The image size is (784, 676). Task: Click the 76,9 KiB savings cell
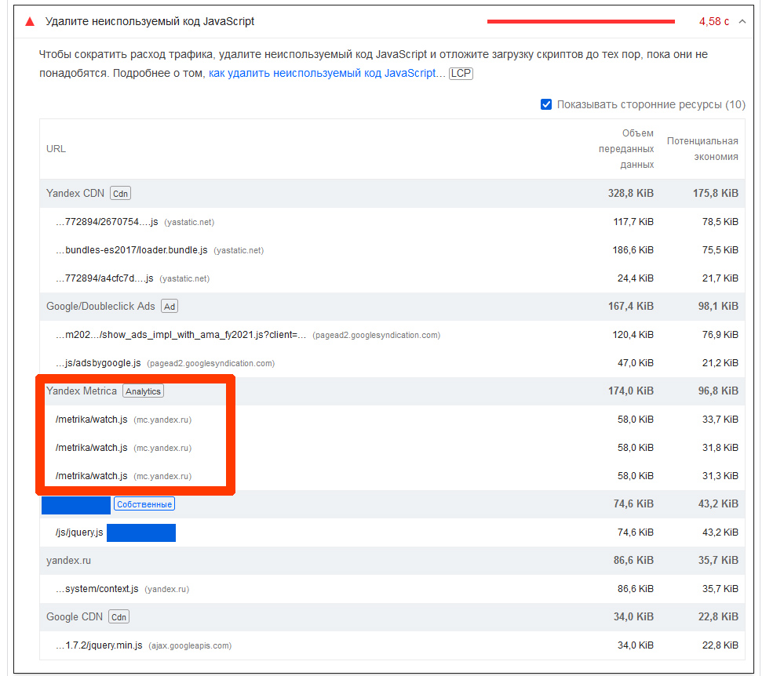coord(720,335)
